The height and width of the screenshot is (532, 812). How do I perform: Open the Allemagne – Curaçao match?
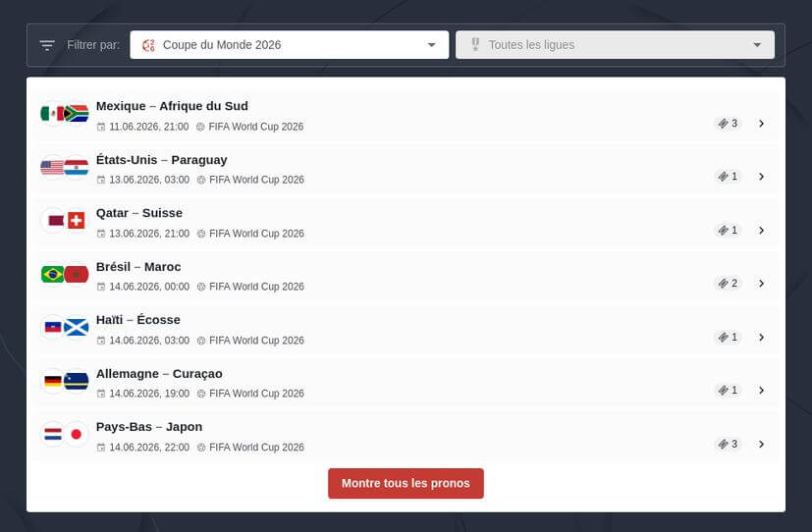coord(159,373)
